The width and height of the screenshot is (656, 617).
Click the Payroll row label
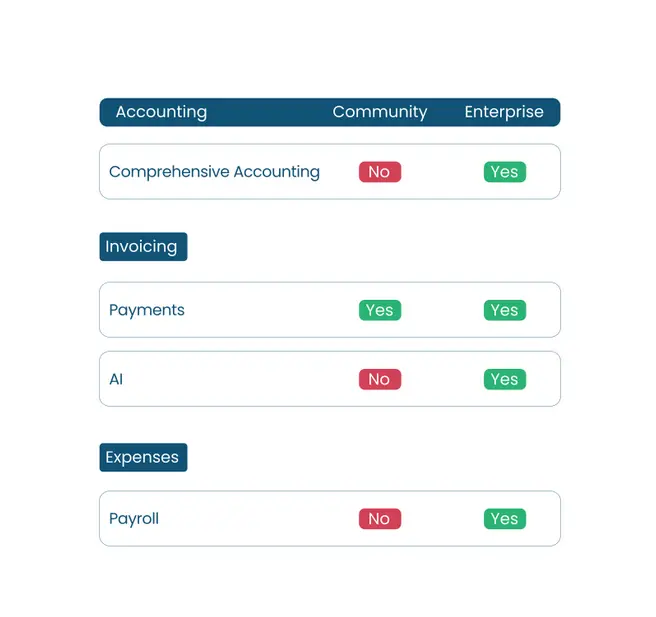(134, 519)
